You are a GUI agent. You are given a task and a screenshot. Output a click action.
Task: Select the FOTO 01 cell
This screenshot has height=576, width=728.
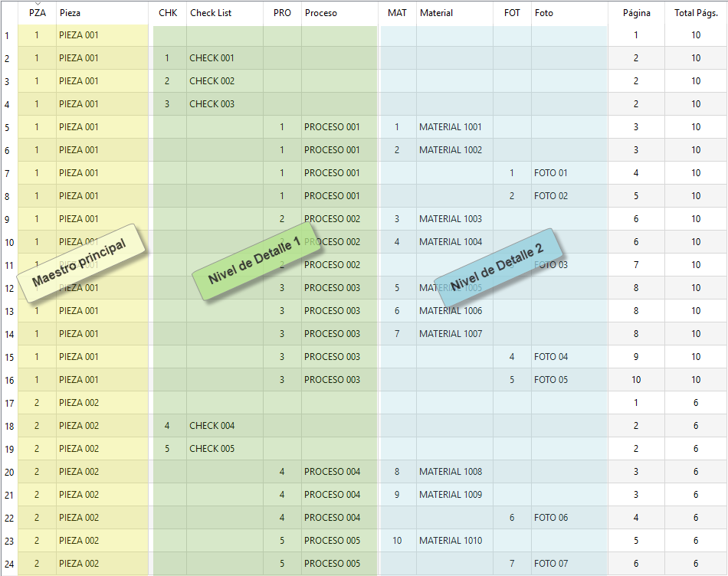[x=551, y=173]
